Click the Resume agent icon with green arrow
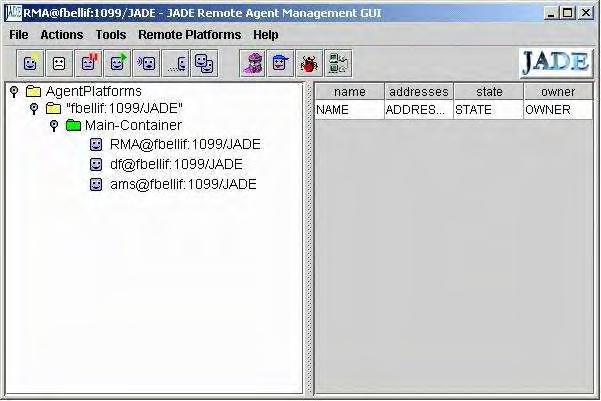601x401 pixels. [x=118, y=63]
